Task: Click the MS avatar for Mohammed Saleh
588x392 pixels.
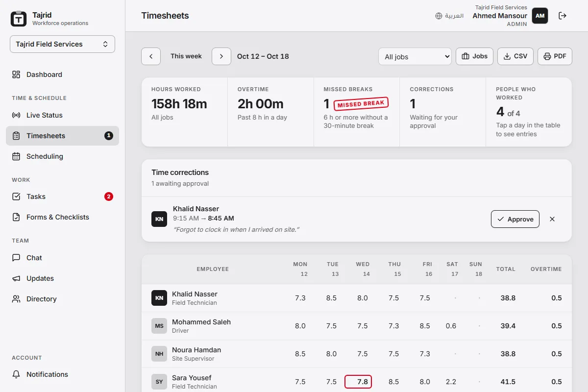Action: (x=159, y=326)
